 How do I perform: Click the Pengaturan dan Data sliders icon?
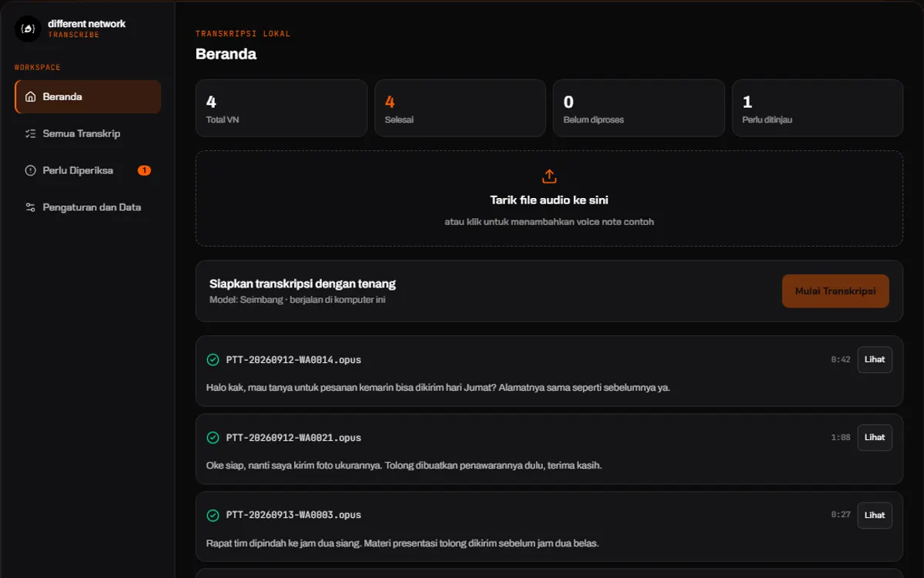31,207
